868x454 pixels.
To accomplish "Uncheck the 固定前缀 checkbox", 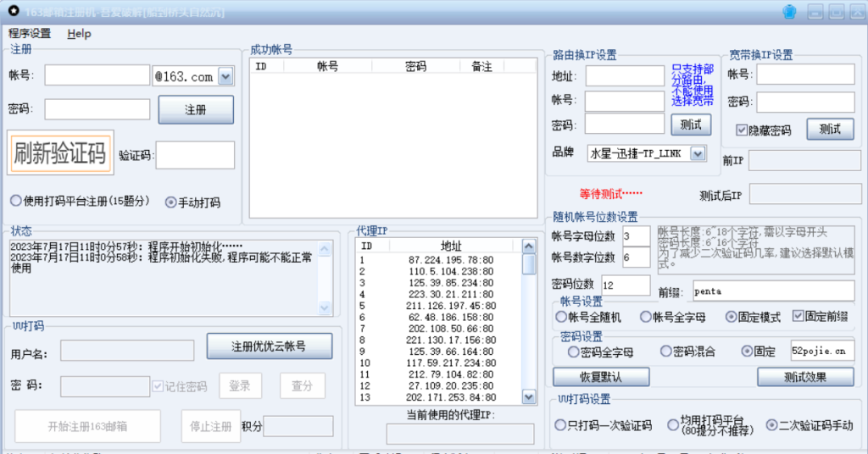I will click(x=798, y=316).
